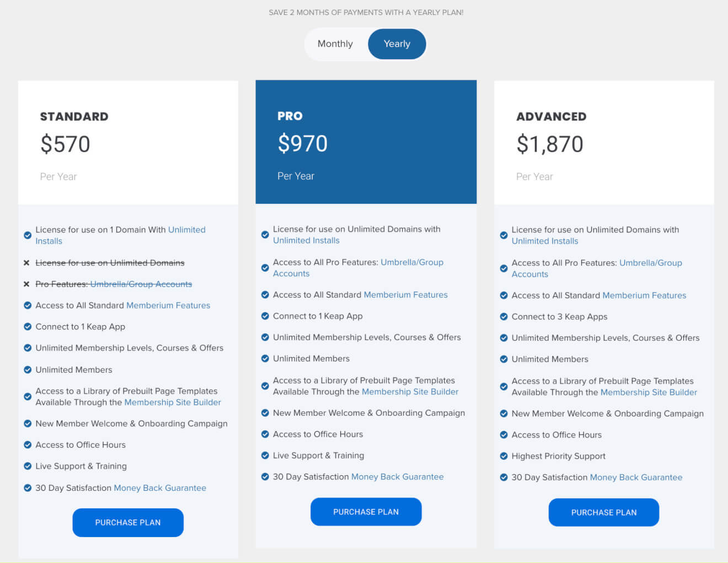The height and width of the screenshot is (563, 728).
Task: Click checkmark beside Connect to 3 Keap Apps
Action: tap(504, 316)
